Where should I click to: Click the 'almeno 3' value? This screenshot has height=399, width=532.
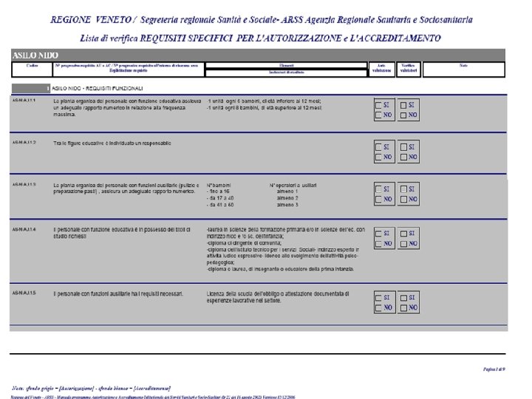point(287,205)
